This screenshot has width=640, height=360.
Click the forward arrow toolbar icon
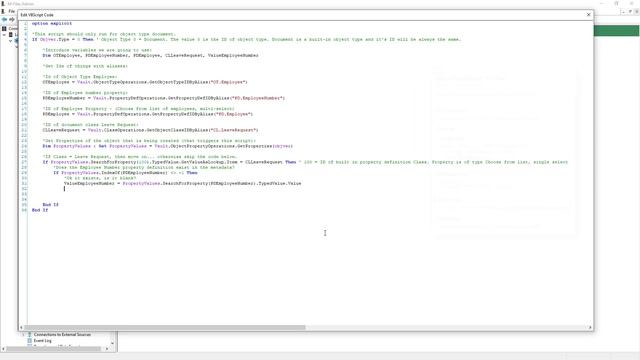coord(12,19)
